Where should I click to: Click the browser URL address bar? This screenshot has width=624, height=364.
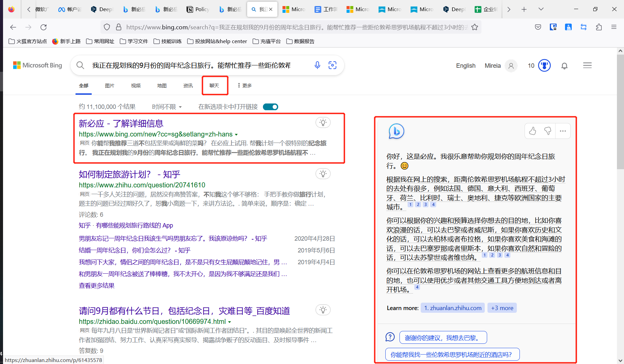297,27
